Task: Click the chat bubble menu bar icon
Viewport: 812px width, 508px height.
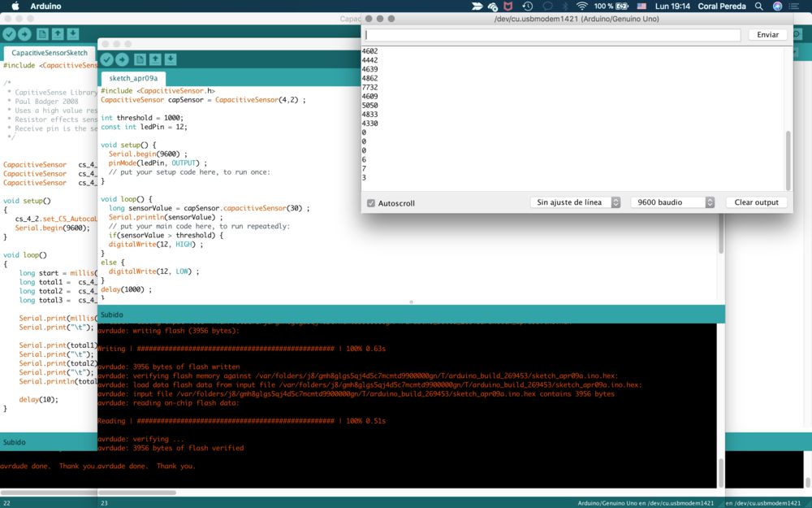Action: pos(547,7)
